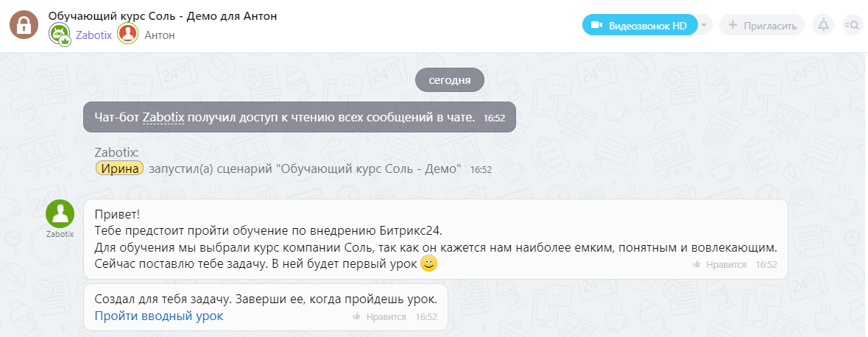Click thumbs-up icon on greeting message
Screen dimensions: 868x337
pos(696,265)
